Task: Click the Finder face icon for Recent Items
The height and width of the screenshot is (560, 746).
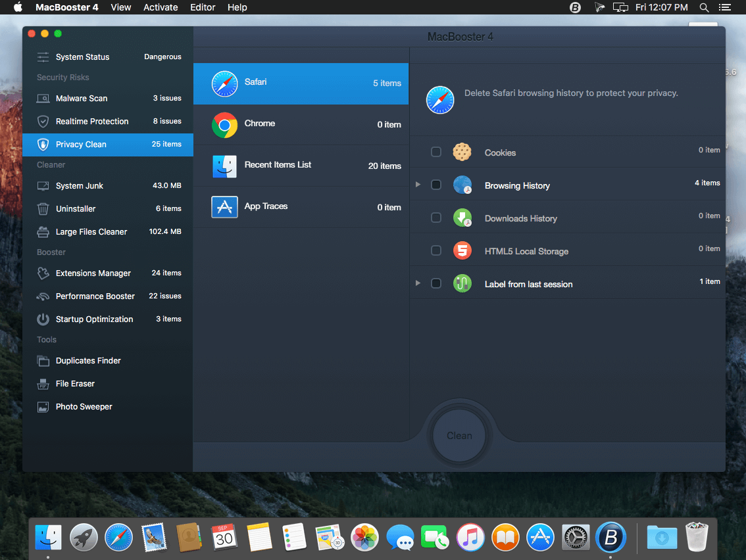Action: 224,166
